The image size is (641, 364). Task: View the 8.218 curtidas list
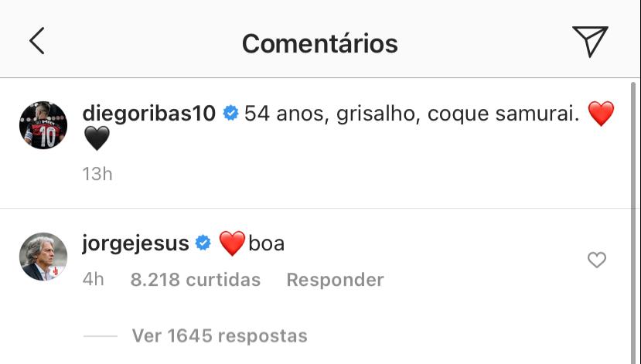[196, 279]
